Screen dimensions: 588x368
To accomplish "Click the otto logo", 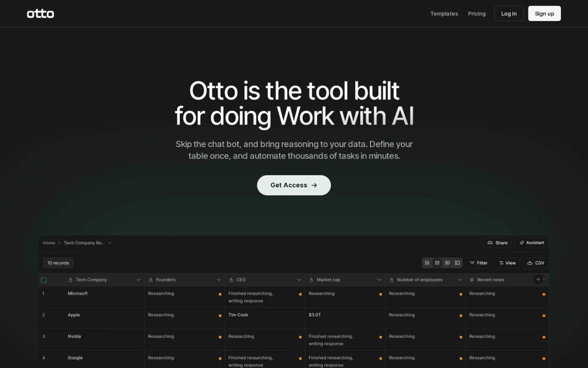I will [40, 14].
